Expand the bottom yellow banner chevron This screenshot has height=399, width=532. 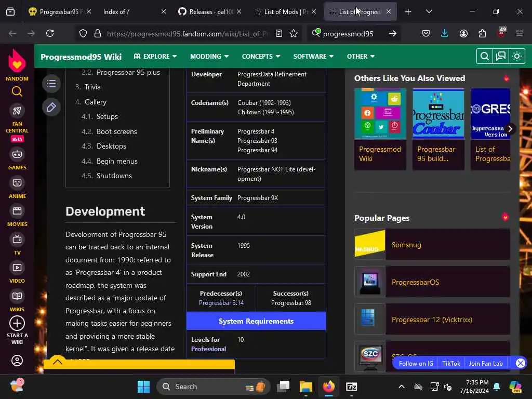(58, 362)
